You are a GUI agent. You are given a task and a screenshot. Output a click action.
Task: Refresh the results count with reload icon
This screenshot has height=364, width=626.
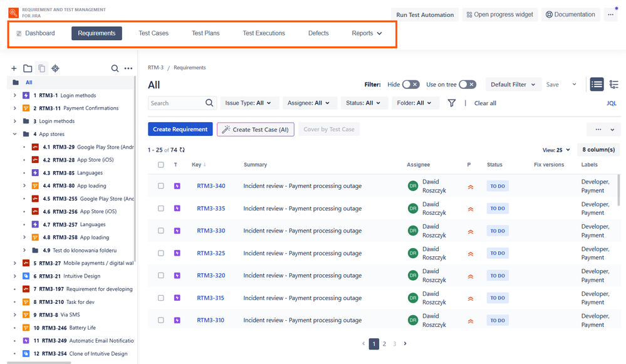(182, 150)
